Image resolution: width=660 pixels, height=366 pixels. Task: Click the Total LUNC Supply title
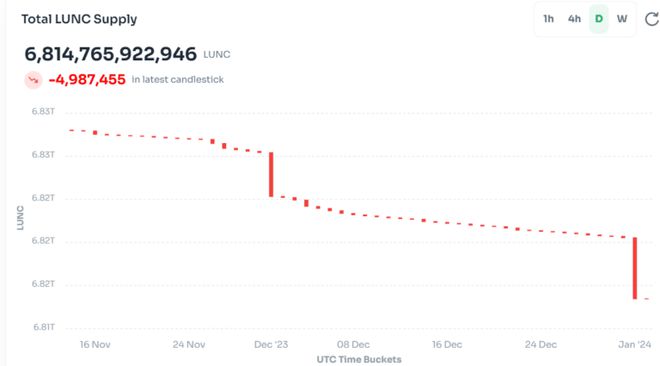pyautogui.click(x=79, y=19)
